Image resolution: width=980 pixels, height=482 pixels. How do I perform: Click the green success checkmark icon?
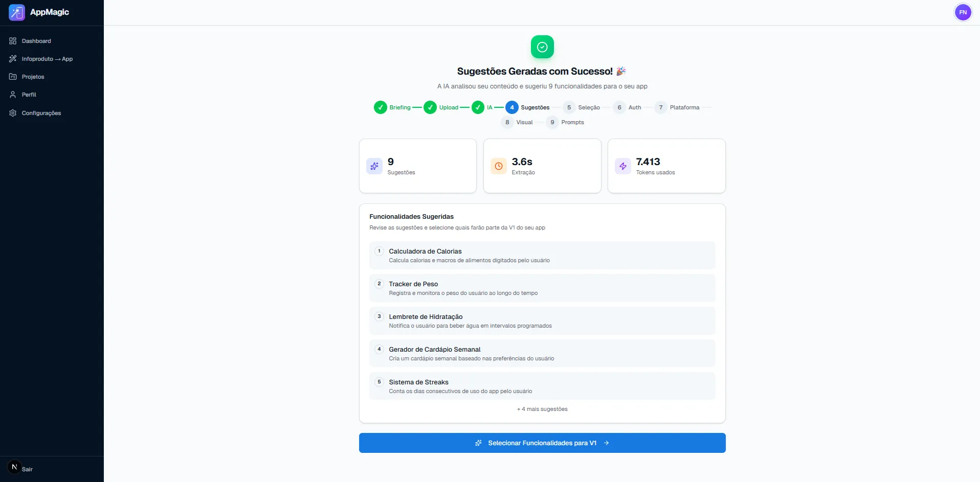[x=542, y=47]
